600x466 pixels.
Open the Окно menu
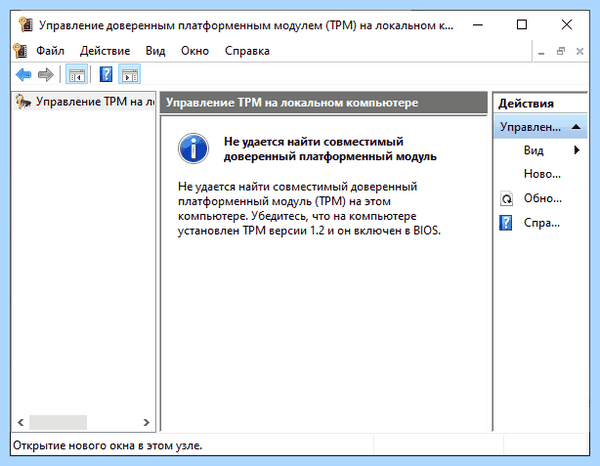tap(195, 51)
